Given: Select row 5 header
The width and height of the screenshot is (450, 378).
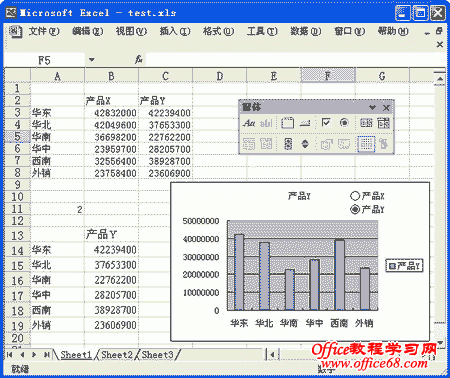Looking at the screenshot, I should (x=17, y=137).
